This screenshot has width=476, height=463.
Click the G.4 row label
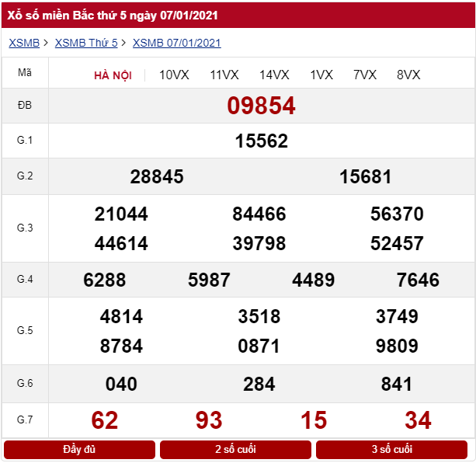tap(25, 279)
